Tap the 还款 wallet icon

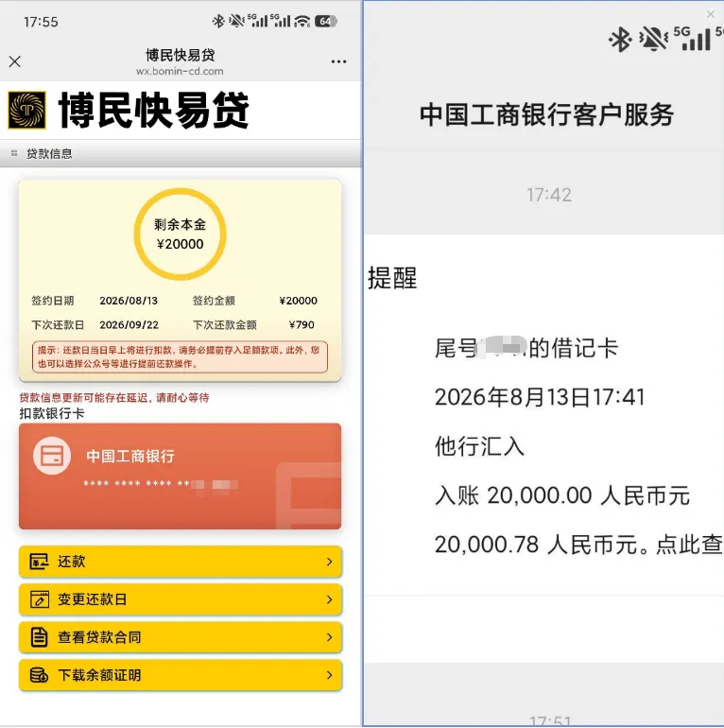click(x=39, y=562)
